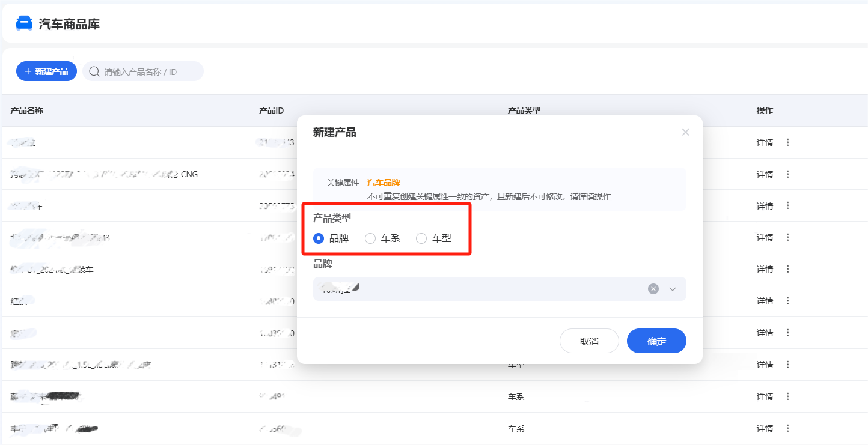
Task: Expand the brand dropdown chevron arrow
Action: click(x=673, y=289)
